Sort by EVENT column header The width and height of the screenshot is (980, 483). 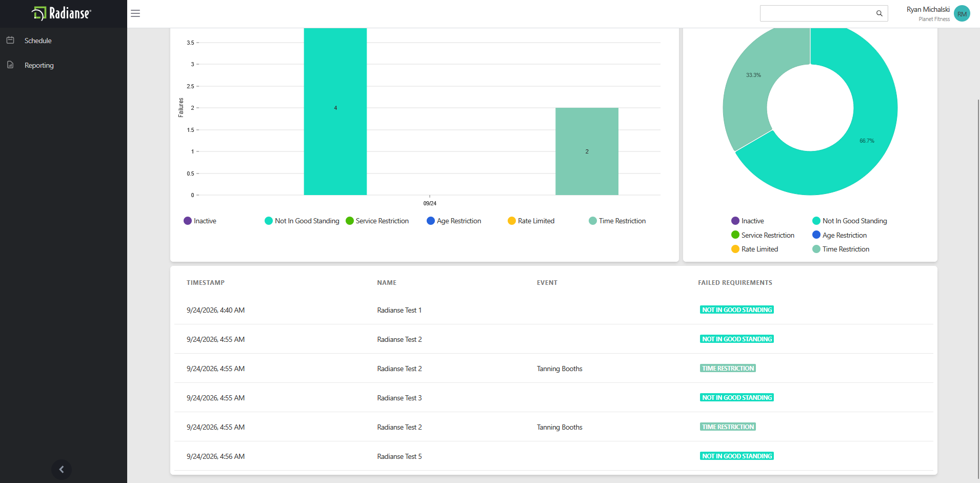(547, 283)
